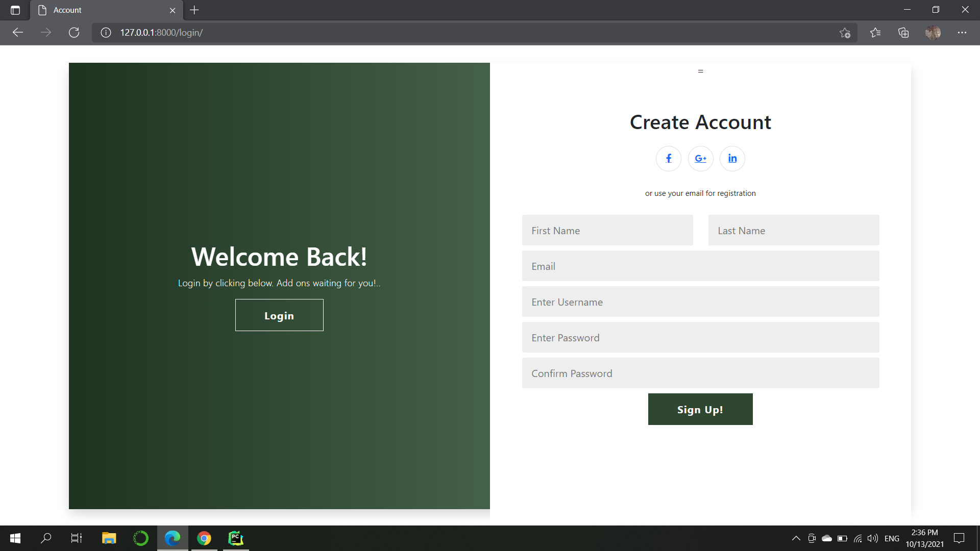This screenshot has width=980, height=551.
Task: Click the Confirm Password field
Action: tap(700, 373)
